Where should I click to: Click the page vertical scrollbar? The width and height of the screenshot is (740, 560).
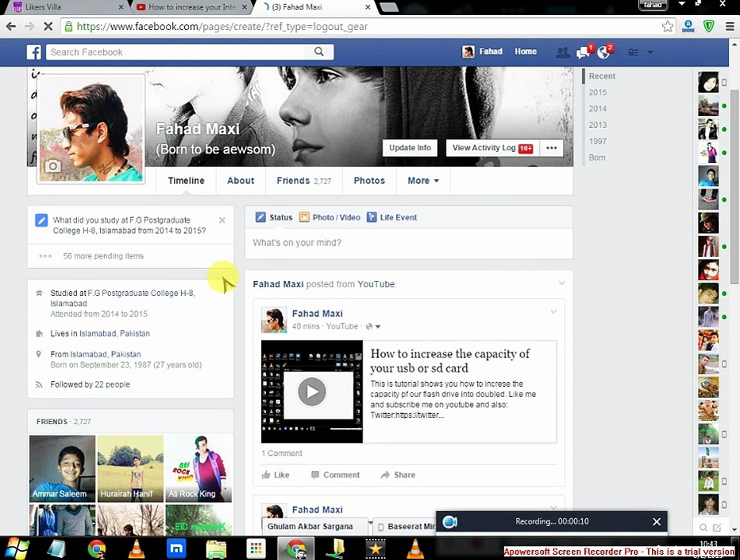[734, 187]
